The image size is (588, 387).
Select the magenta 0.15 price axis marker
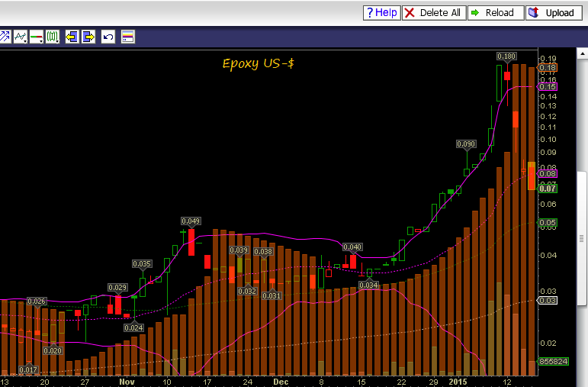coord(548,86)
